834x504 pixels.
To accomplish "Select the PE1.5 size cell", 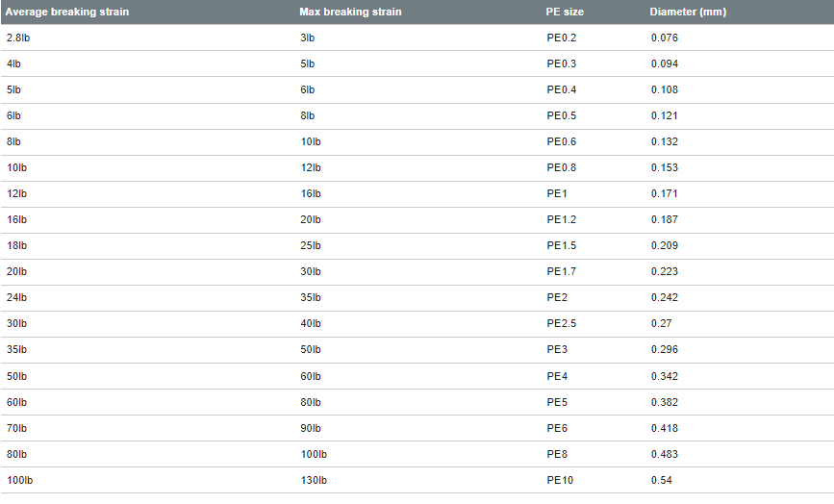I will point(561,245).
